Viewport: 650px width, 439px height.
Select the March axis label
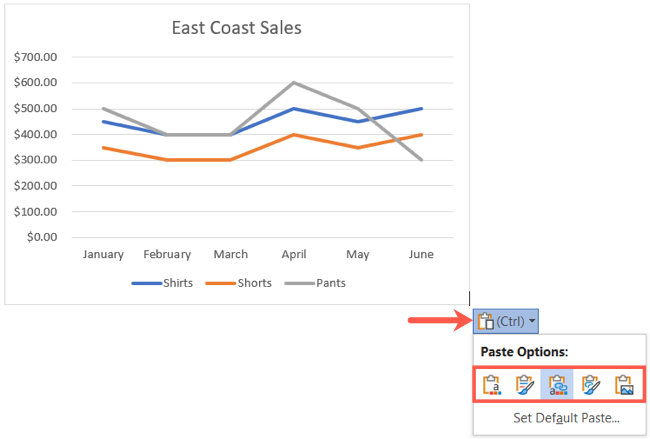click(x=230, y=254)
